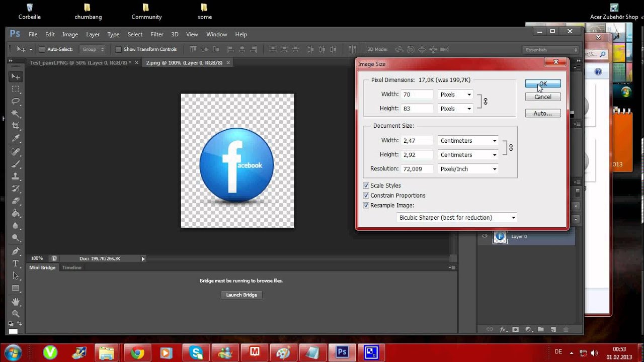Select the Horizontal Type tool
Viewport: 644px width, 362px height.
tap(16, 263)
